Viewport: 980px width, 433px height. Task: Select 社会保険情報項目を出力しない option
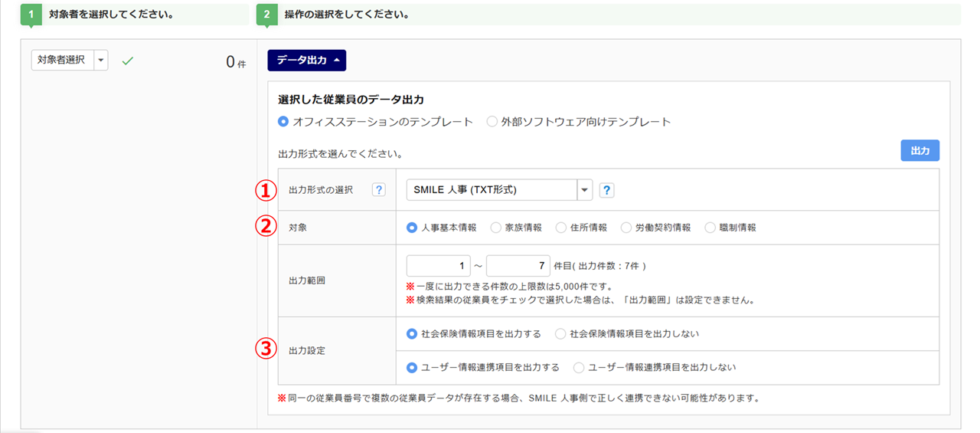(x=560, y=334)
